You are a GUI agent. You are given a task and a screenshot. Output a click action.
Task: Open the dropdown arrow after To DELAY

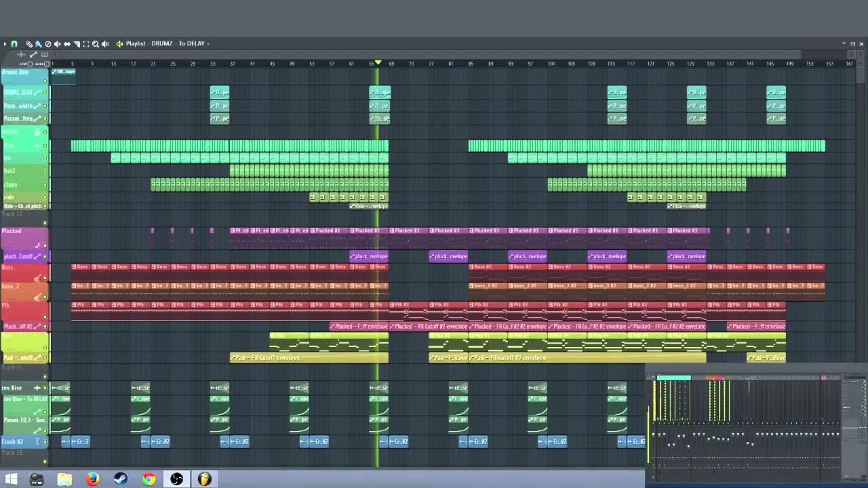pyautogui.click(x=208, y=44)
